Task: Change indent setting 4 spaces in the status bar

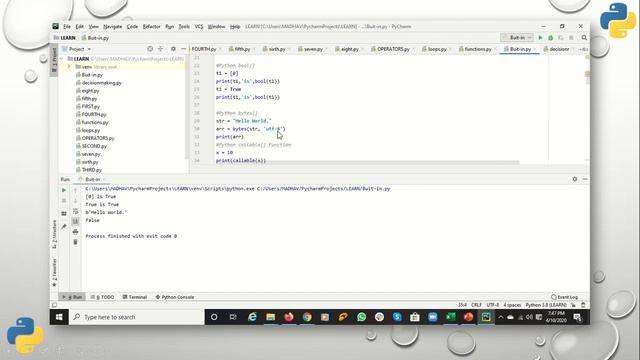Action: point(512,305)
